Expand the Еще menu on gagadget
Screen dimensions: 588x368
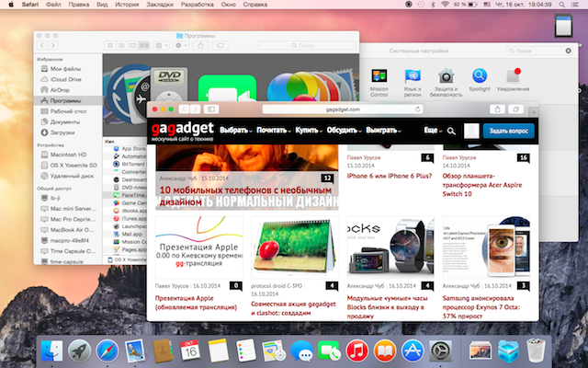click(433, 131)
